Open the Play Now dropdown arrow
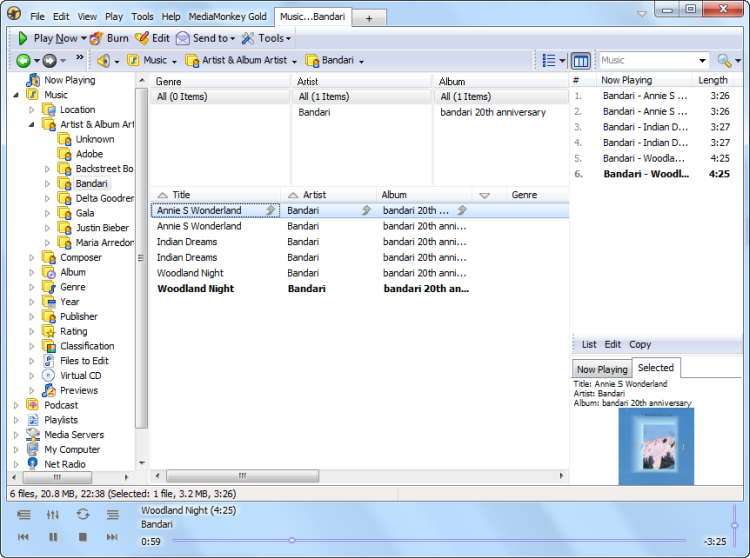 pos(84,38)
